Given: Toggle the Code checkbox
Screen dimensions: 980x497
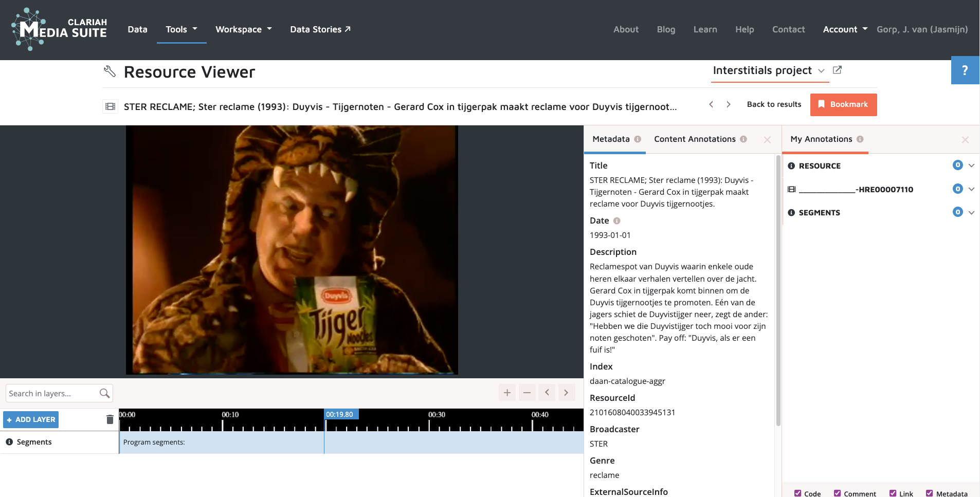Looking at the screenshot, I should (x=797, y=493).
